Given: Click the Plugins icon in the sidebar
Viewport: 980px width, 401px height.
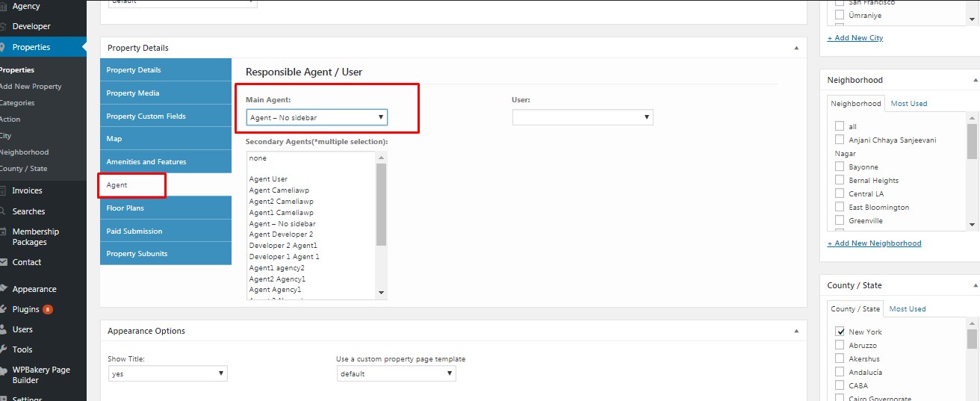Looking at the screenshot, I should coord(4,309).
